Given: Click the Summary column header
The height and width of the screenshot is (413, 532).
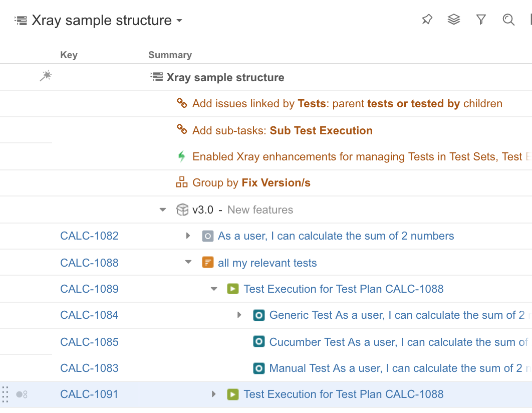Looking at the screenshot, I should coord(170,55).
